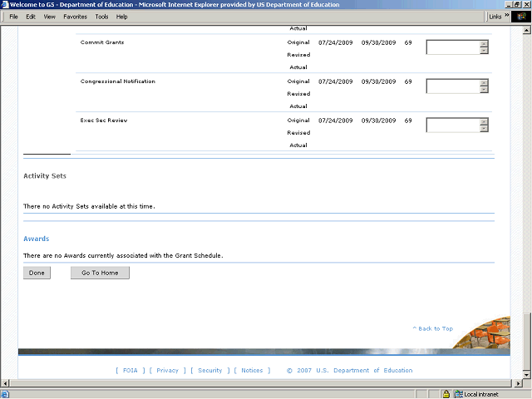Click the Links toolbar label
532x399 pixels.
click(495, 17)
